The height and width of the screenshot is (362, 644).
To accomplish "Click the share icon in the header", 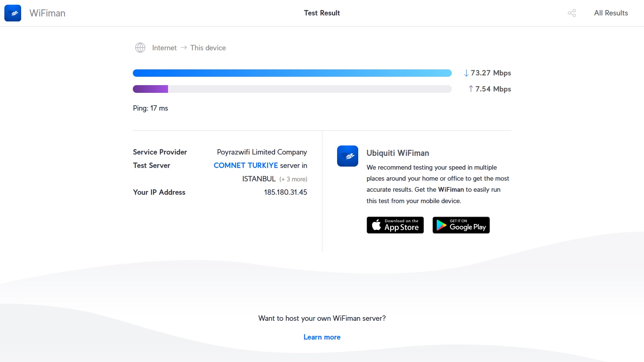I will 572,13.
